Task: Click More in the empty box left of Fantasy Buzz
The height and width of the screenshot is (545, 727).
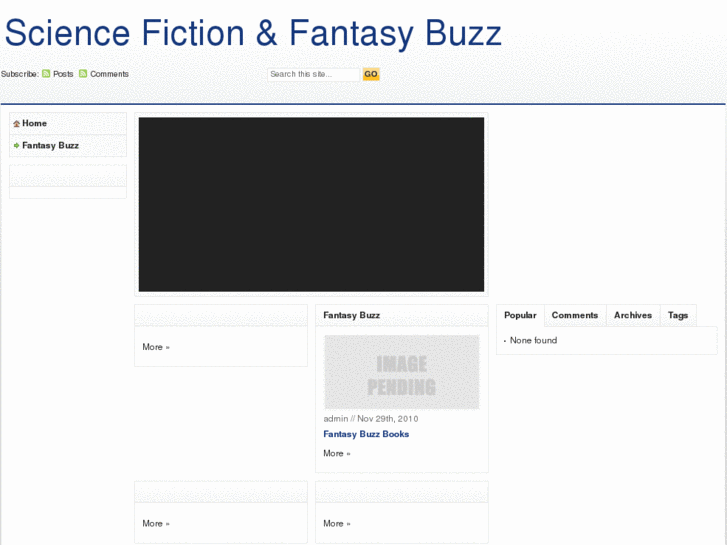Action: click(156, 347)
